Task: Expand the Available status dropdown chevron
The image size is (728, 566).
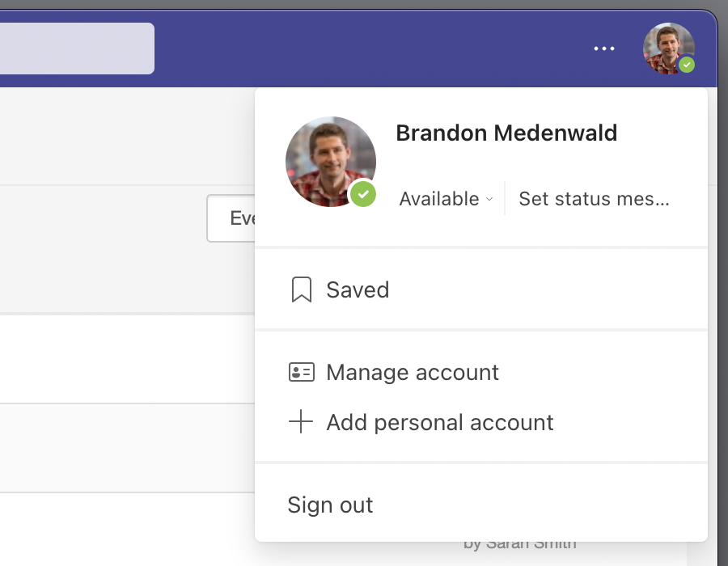Action: (489, 200)
